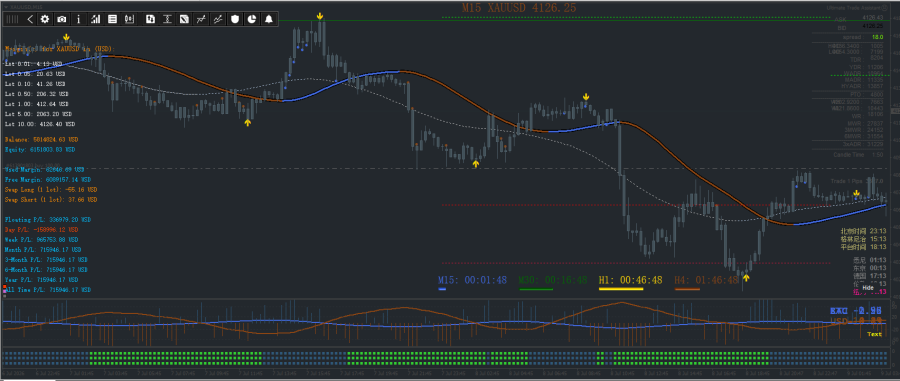Click the yellow Text label in indicator pane
This screenshot has height=381, width=900.
(x=874, y=334)
